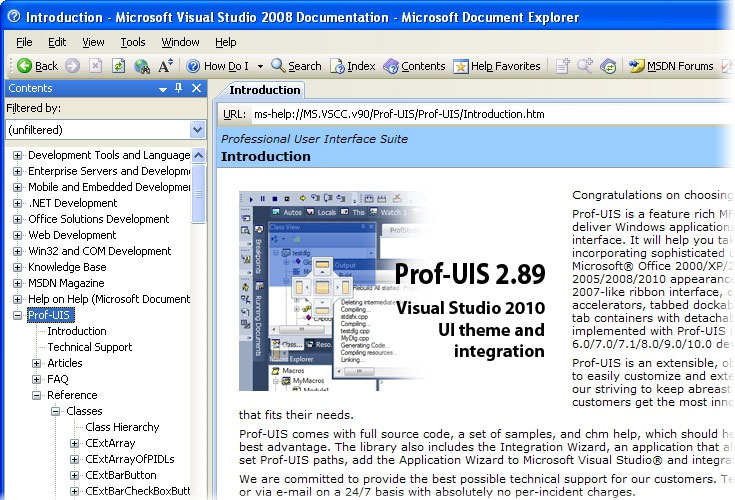The image size is (735, 500).
Task: Open the How Do I help icon
Action: coord(193,66)
